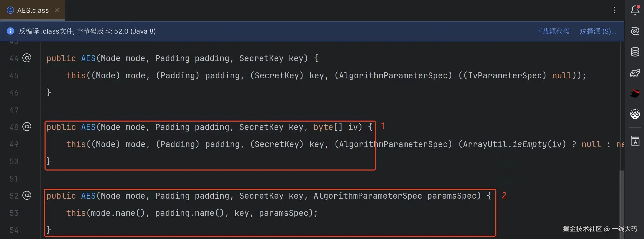
Task: Click the red-headband bird plugin icon
Action: click(635, 93)
